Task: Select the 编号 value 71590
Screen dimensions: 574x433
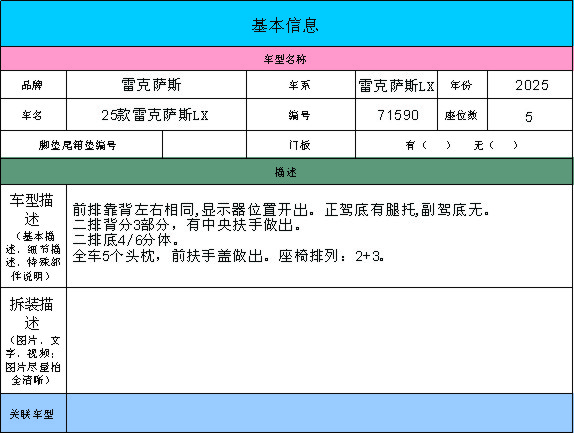Action: 396,115
